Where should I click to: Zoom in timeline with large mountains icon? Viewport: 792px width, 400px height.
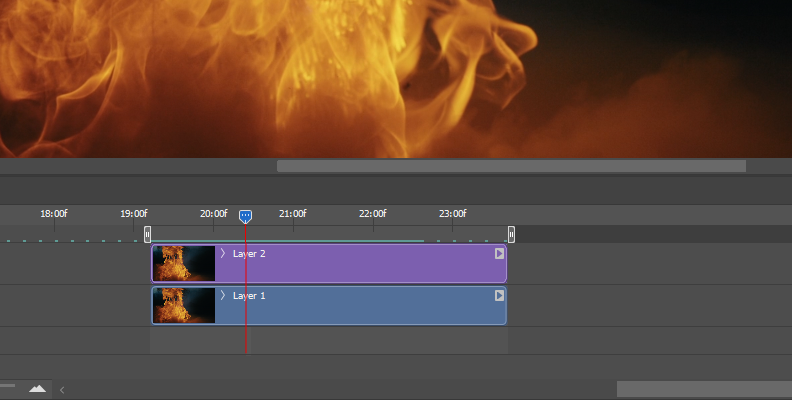pyautogui.click(x=38, y=388)
